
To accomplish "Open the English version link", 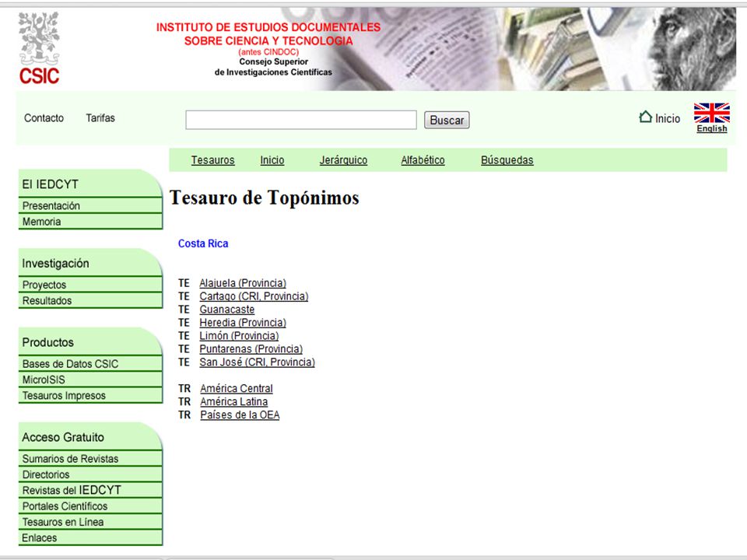I will point(712,128).
